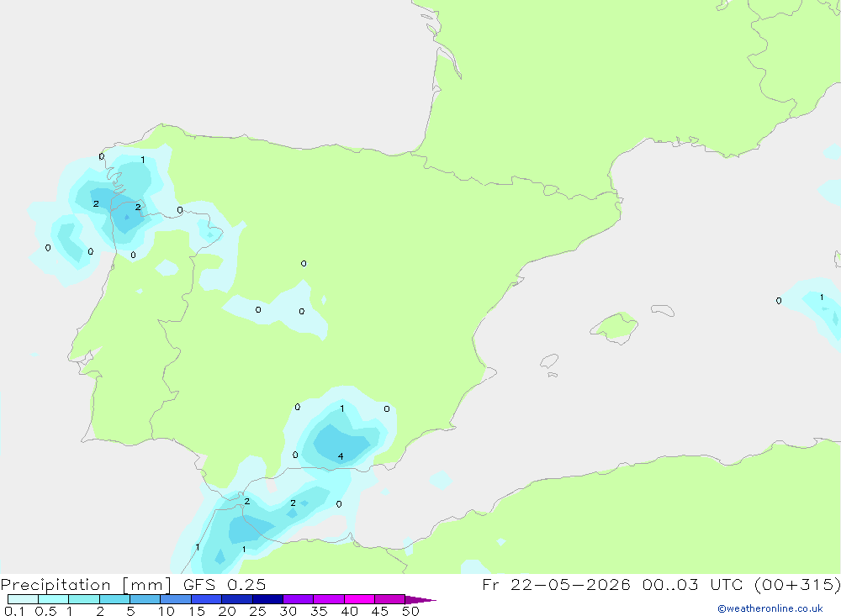Click legend tick label '0.5'
841x616 pixels.
pyautogui.click(x=45, y=611)
